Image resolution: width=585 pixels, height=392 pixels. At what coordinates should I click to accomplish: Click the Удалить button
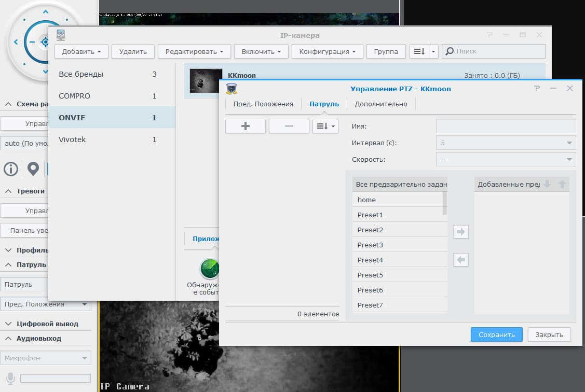coord(133,51)
